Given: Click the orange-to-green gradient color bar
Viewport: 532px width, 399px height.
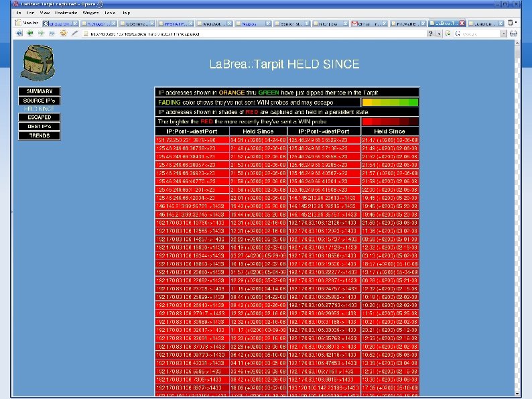Looking at the screenshot, I should click(x=390, y=102).
